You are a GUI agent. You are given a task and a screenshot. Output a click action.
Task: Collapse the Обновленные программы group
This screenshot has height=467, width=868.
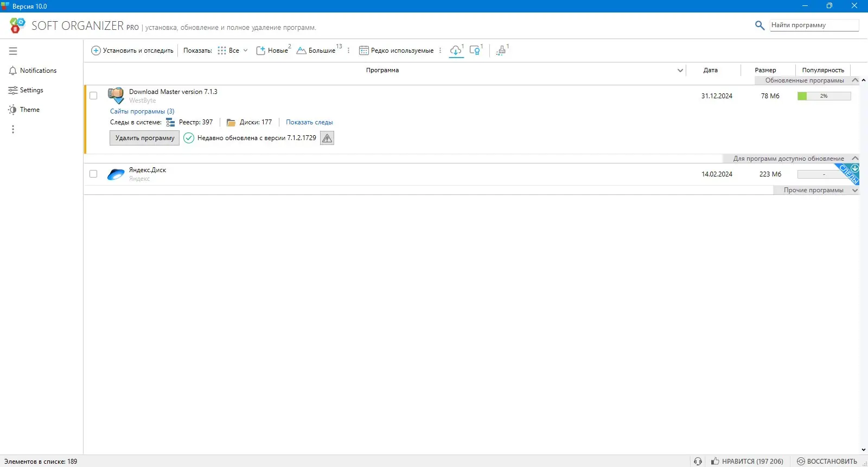click(856, 80)
